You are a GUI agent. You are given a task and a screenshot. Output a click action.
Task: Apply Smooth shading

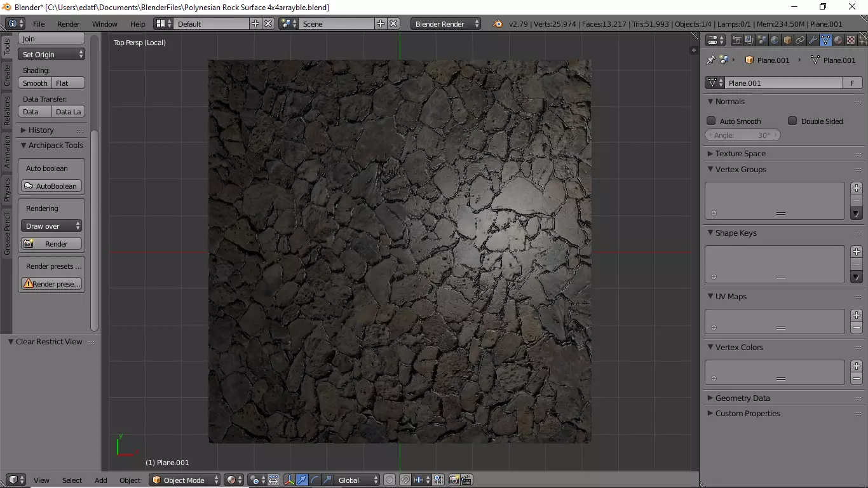(x=35, y=83)
